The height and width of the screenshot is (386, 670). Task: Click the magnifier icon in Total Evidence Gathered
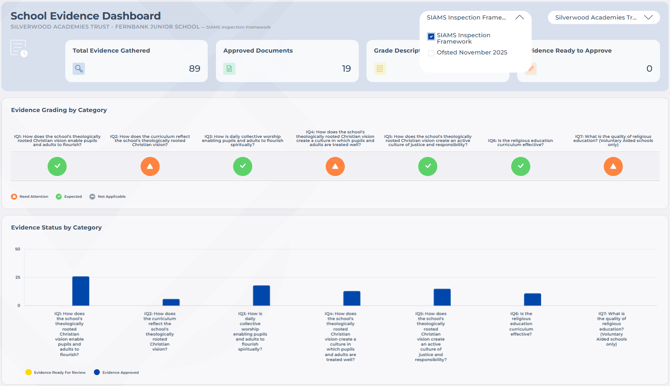coord(79,68)
